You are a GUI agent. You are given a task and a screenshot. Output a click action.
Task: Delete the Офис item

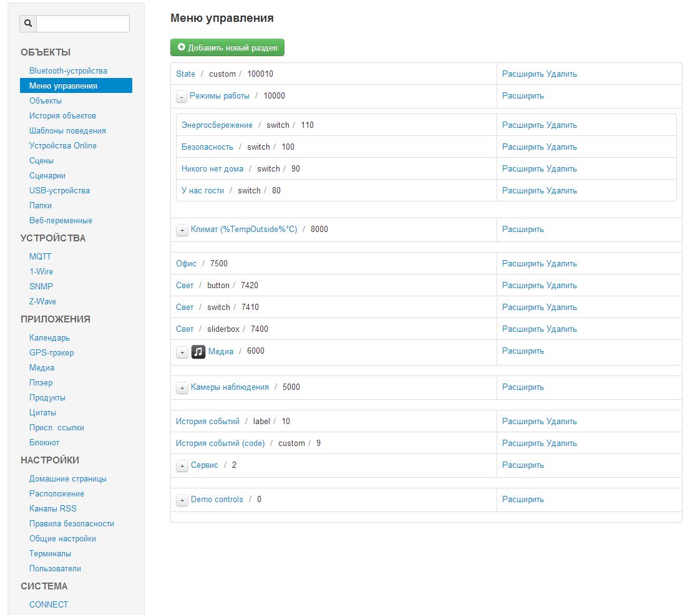click(561, 264)
